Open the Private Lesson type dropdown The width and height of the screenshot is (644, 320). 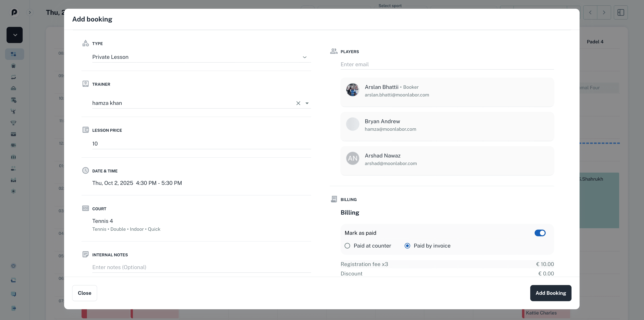(201, 57)
